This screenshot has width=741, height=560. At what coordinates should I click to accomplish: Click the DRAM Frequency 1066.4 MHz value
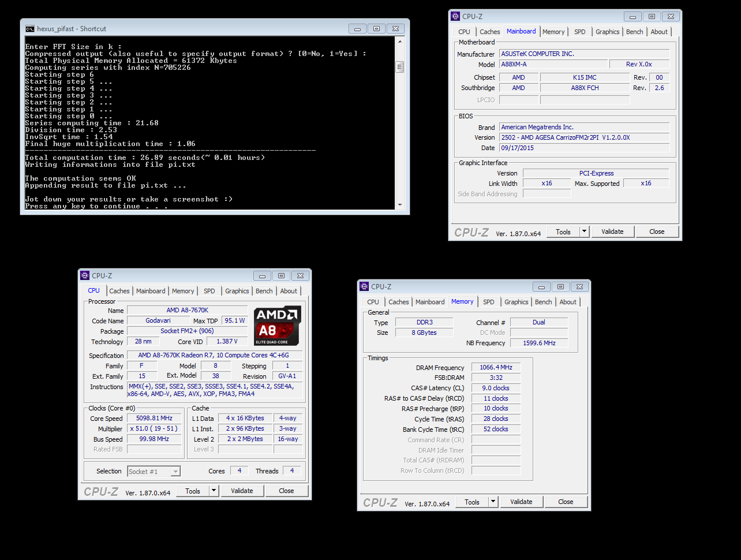click(x=496, y=367)
